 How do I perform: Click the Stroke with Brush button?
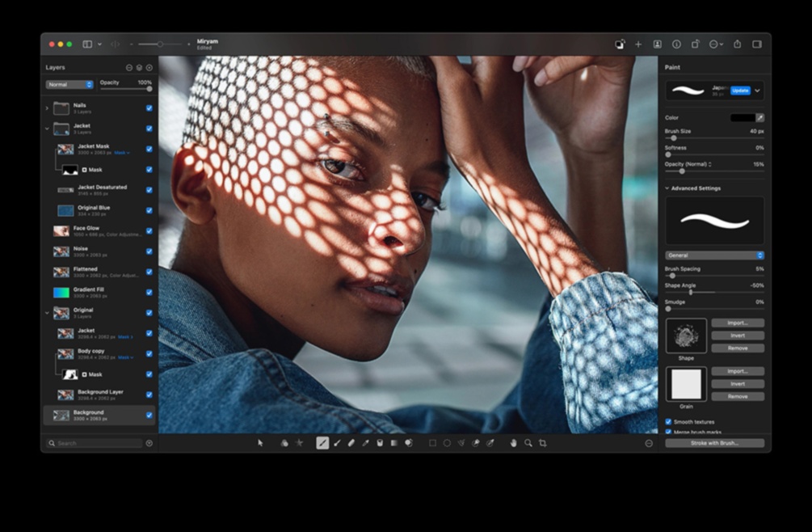pyautogui.click(x=714, y=443)
